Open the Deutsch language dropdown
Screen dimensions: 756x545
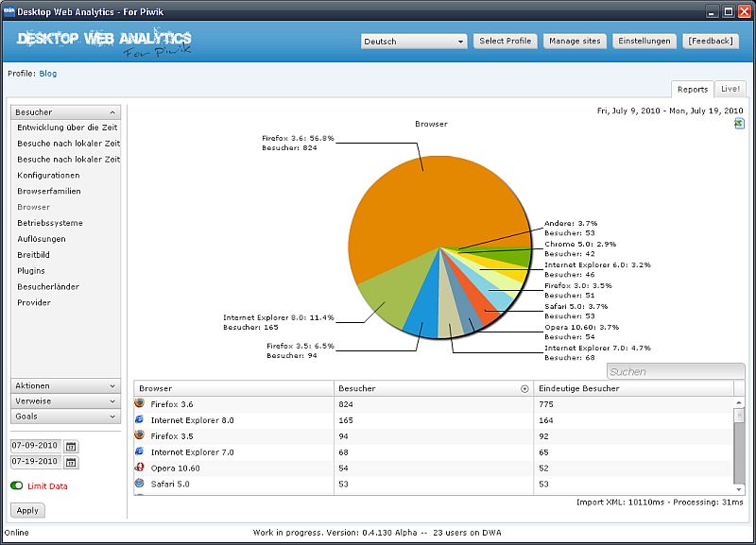tap(414, 42)
